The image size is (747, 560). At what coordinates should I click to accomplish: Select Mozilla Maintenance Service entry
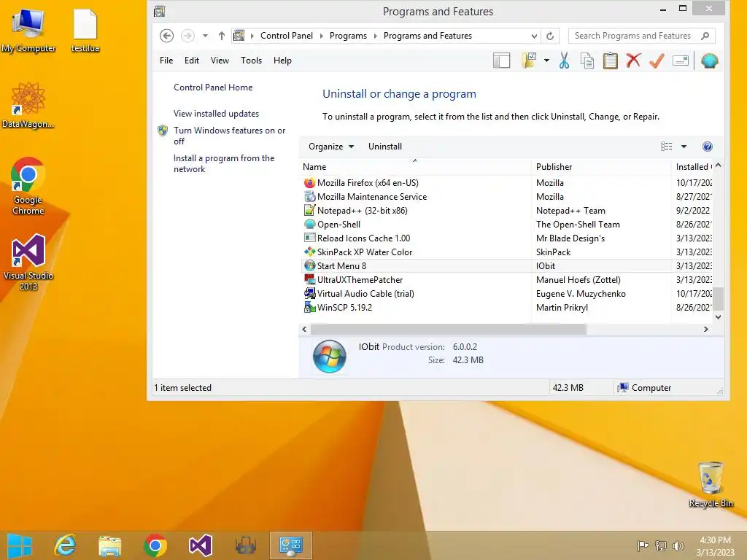click(508, 197)
